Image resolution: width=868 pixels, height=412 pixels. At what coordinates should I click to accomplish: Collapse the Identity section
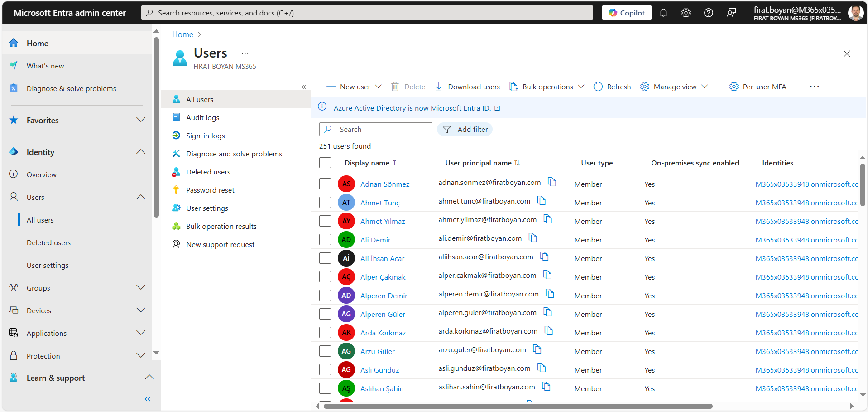[141, 152]
